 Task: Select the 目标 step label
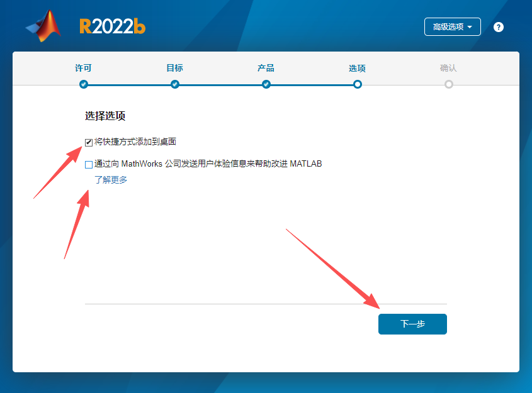coord(174,68)
